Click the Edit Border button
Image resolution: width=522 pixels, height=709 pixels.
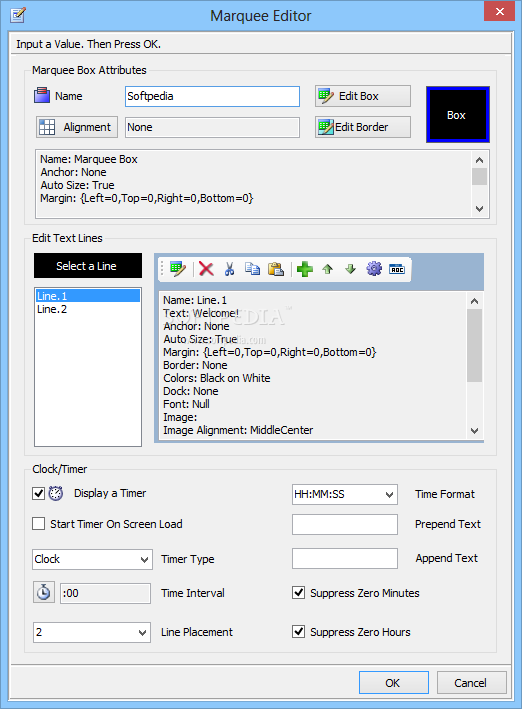point(363,127)
